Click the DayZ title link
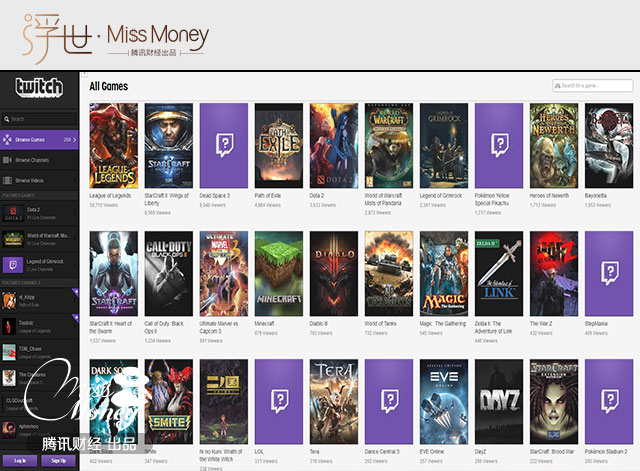Screen dimensions: 640x471 point(480,451)
